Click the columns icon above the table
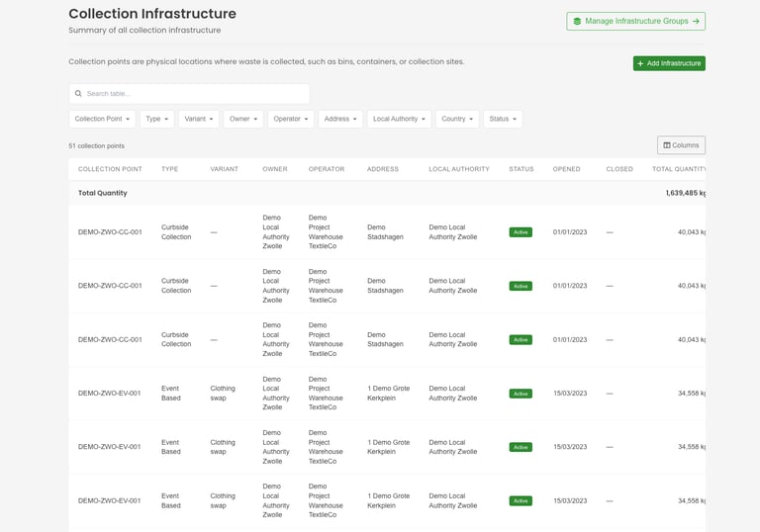Screen dimensions: 760x532 click(x=667, y=145)
